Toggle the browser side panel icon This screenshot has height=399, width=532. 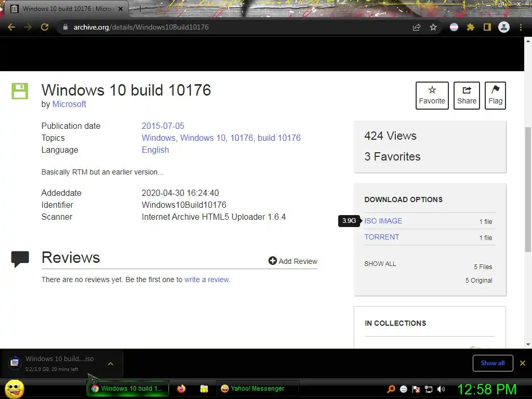(x=487, y=27)
